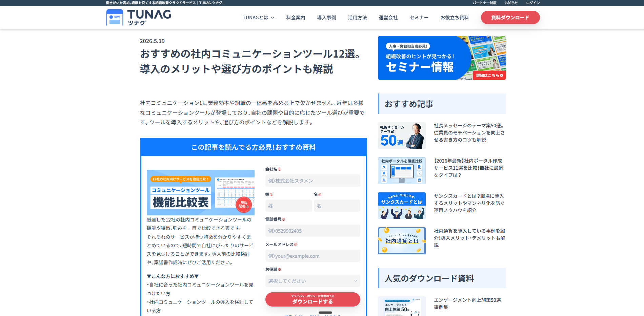Open the お役立ち資料 menu item
Screen dimensions: 644x316
pyautogui.click(x=455, y=18)
